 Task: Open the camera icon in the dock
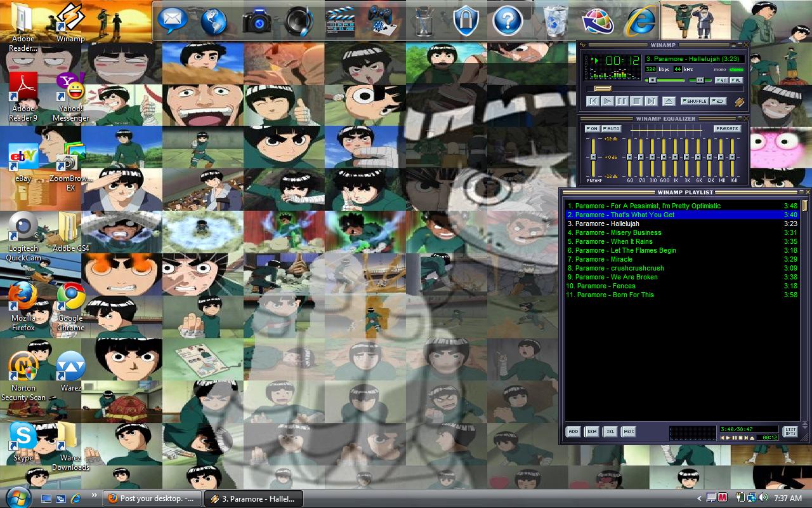coord(257,21)
